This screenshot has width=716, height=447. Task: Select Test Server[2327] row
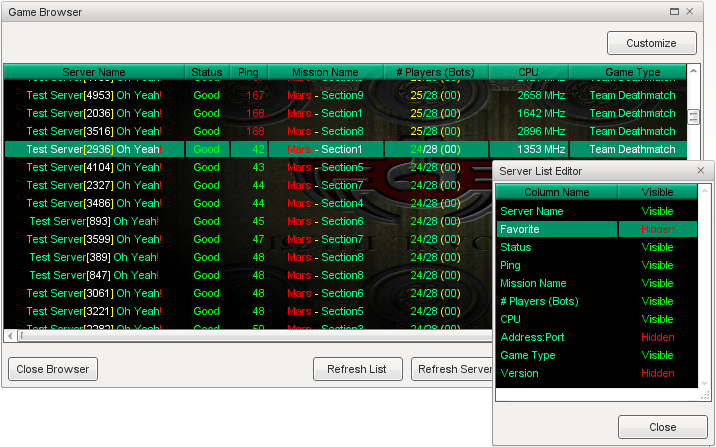click(x=249, y=185)
